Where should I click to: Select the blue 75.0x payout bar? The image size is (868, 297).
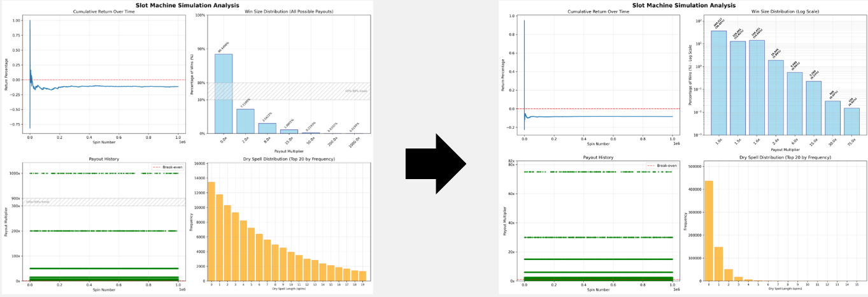[x=852, y=121]
